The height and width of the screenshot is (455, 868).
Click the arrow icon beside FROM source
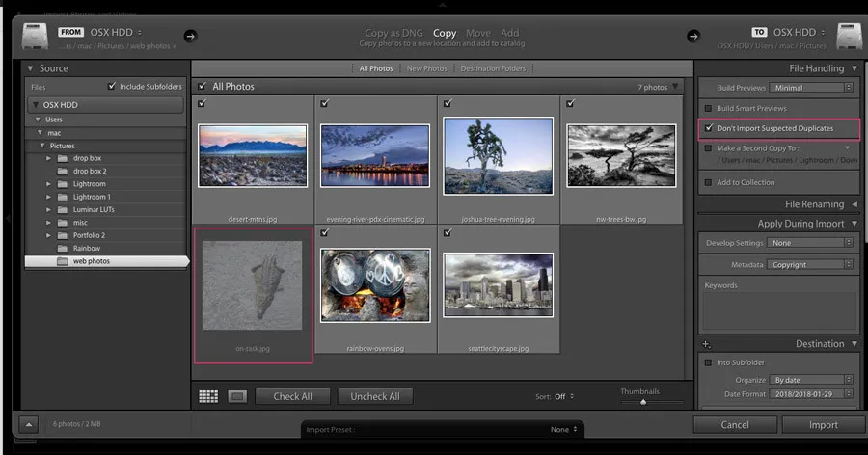click(x=190, y=37)
